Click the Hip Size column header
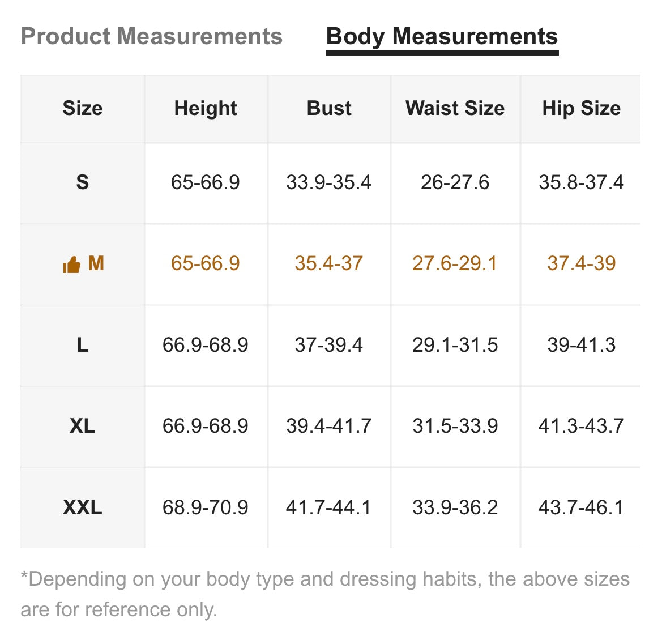662x644 pixels. 582,109
